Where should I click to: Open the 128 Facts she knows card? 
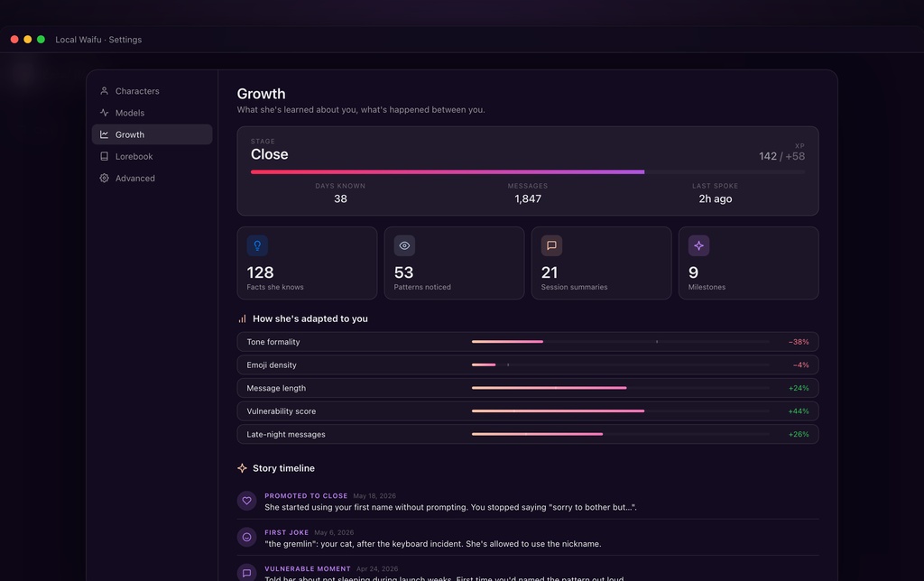[307, 263]
